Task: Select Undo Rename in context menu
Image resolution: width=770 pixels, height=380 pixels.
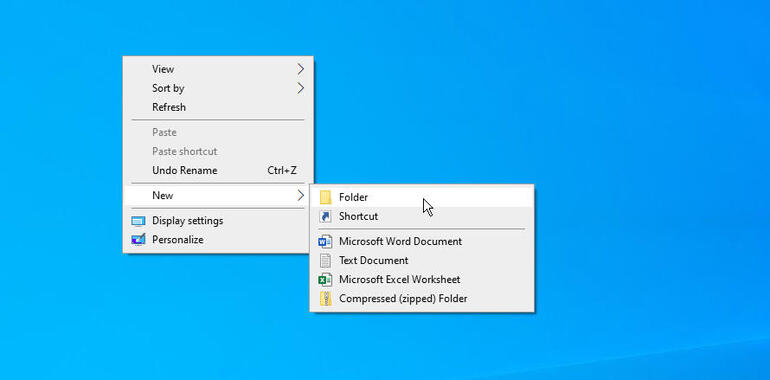Action: 218,170
